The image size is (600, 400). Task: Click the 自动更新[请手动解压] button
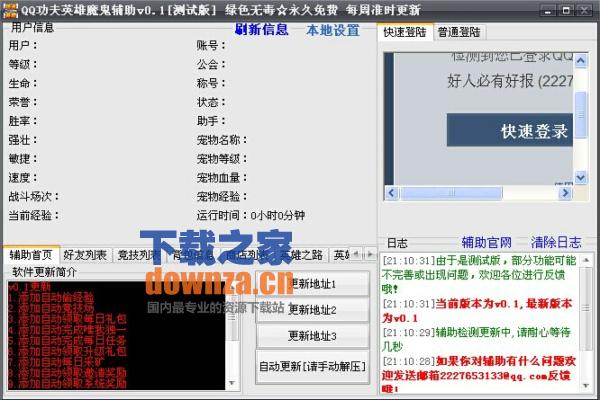coord(312,366)
